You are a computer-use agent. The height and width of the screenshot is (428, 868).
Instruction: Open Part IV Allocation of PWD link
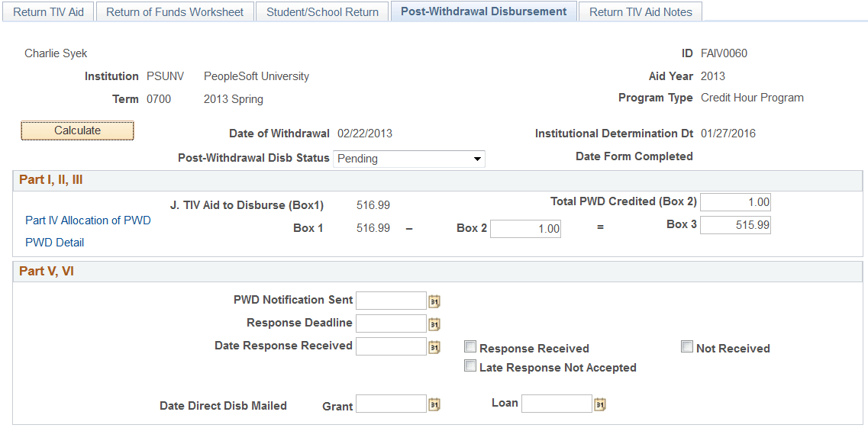[88, 220]
